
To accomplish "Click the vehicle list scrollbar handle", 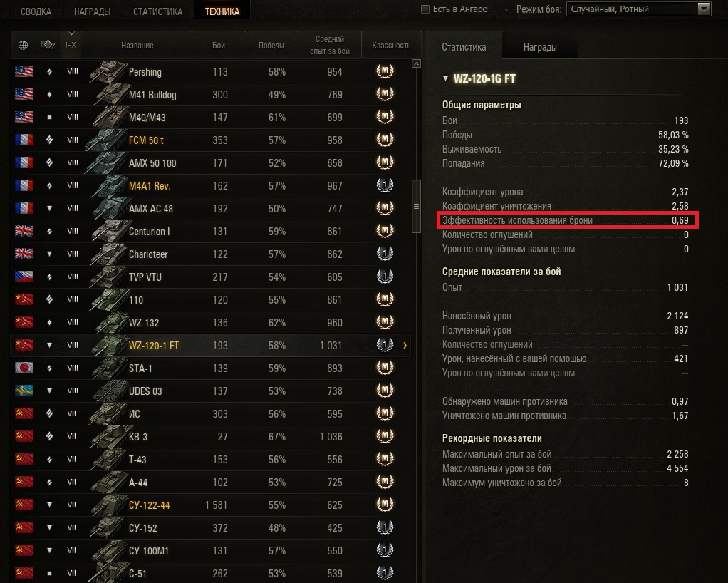I will pyautogui.click(x=416, y=206).
